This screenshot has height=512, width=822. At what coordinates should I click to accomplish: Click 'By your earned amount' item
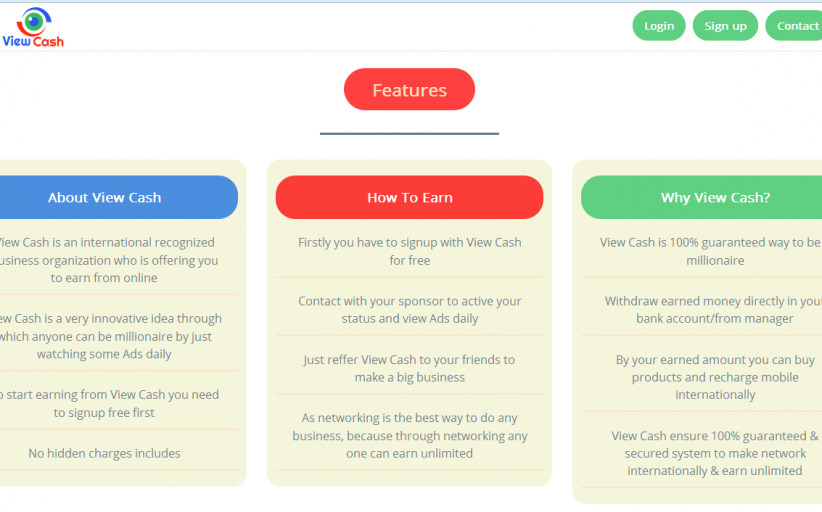[x=714, y=377]
